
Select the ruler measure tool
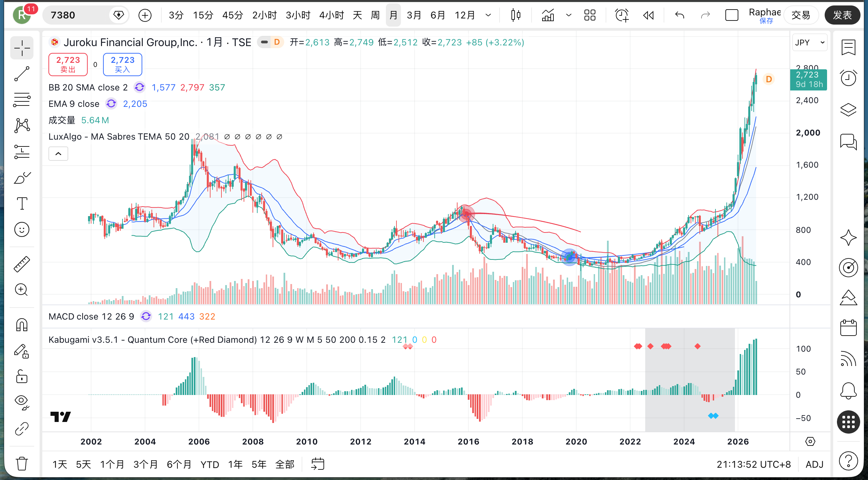click(22, 264)
